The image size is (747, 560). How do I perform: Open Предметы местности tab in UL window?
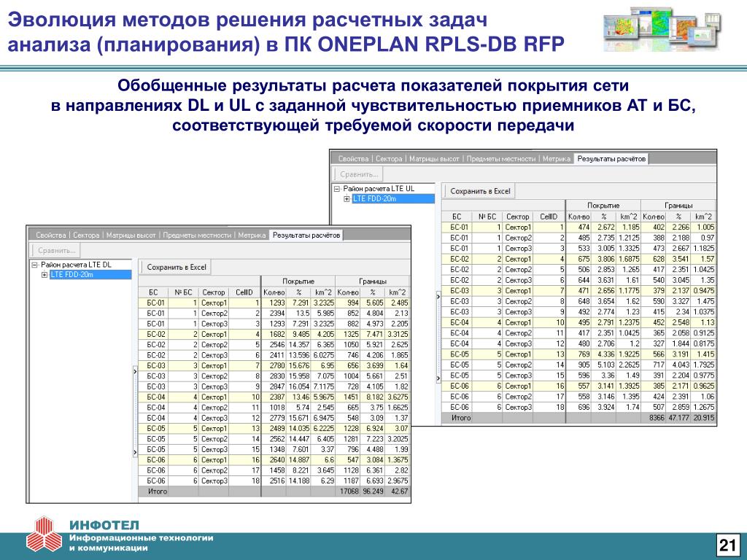click(501, 159)
